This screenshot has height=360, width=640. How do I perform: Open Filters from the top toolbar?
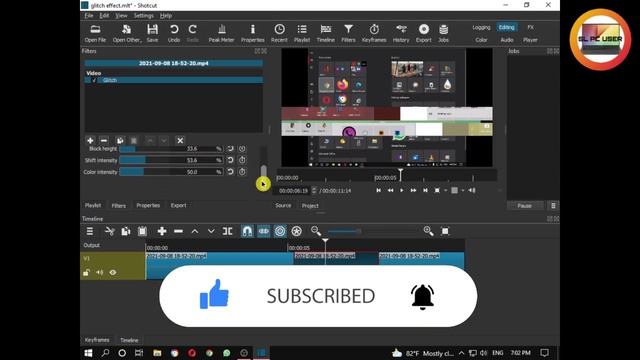tap(348, 33)
